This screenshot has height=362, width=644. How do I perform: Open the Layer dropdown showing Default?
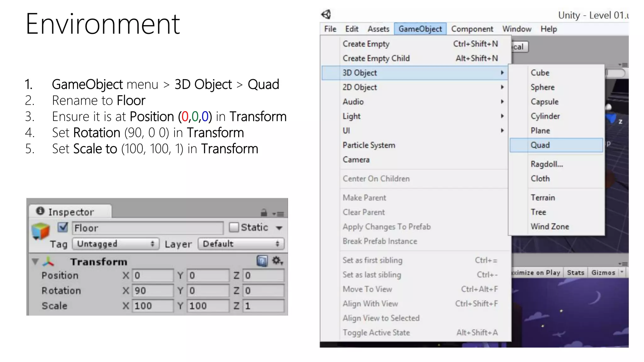coord(241,244)
